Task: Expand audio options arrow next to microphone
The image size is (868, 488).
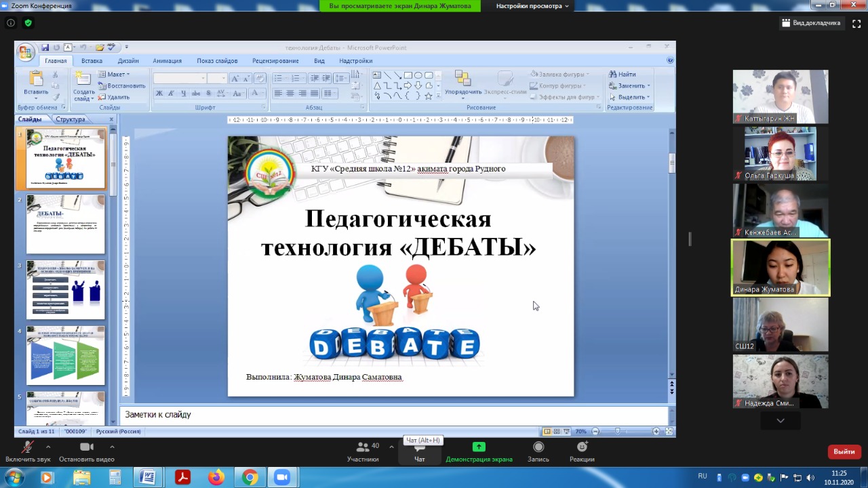Action: tap(47, 447)
